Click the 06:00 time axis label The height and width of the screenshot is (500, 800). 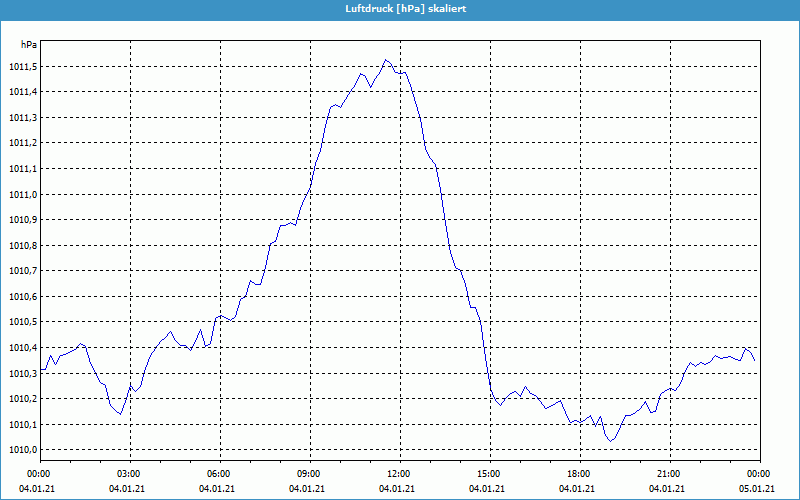[x=219, y=474]
